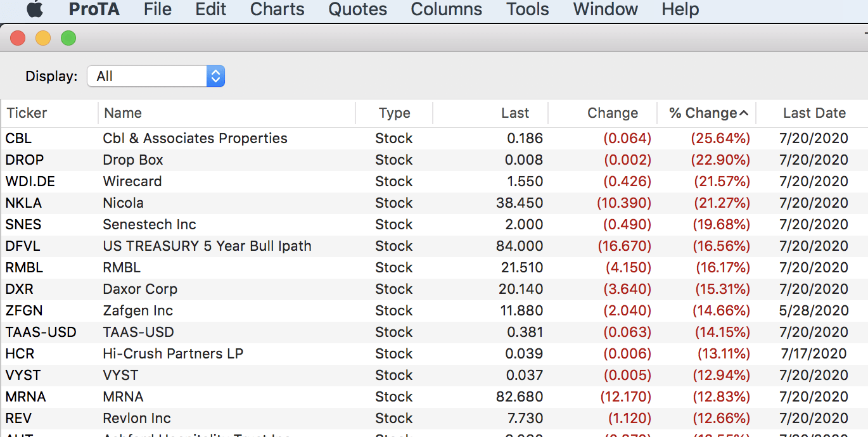Select the NKLA ticker cell
This screenshot has height=437, width=868.
[23, 203]
